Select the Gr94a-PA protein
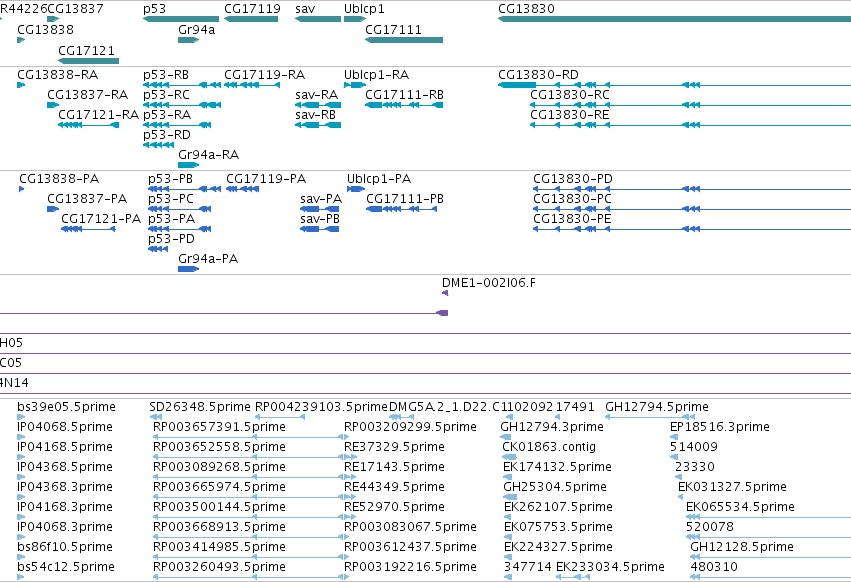Screen dimensions: 851x582 [188, 269]
